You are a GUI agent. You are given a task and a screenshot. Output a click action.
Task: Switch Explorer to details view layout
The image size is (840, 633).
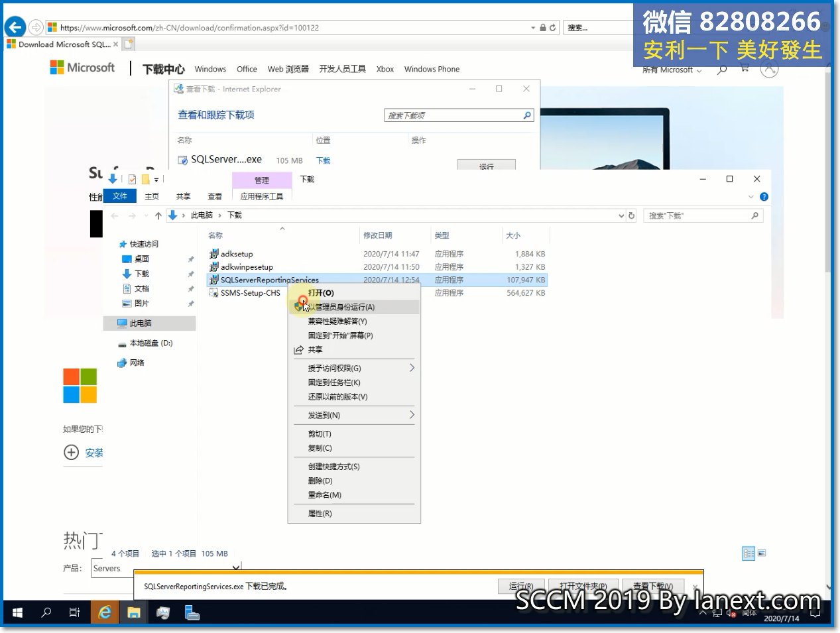click(749, 553)
